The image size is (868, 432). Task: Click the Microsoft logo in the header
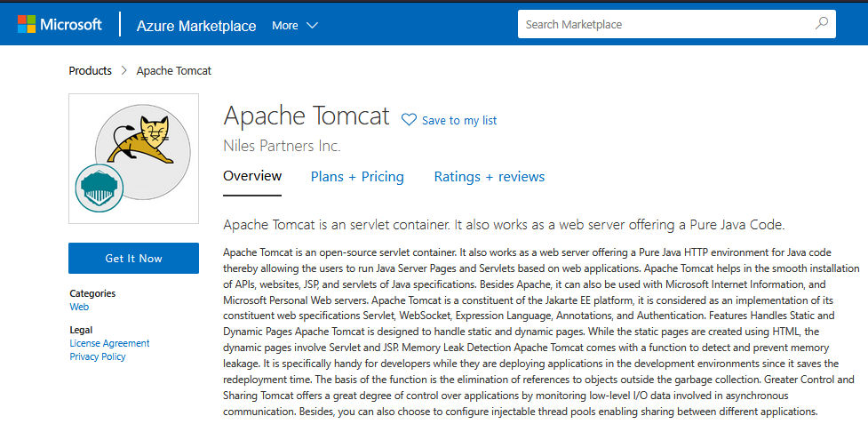pyautogui.click(x=60, y=25)
